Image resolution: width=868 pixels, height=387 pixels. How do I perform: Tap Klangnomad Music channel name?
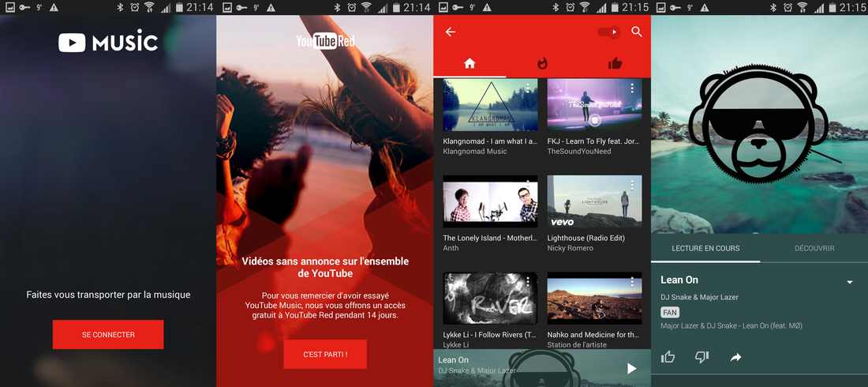click(x=475, y=152)
